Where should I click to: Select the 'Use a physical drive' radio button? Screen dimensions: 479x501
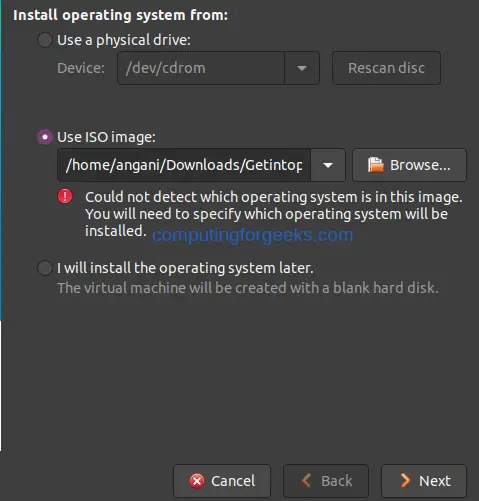45,40
